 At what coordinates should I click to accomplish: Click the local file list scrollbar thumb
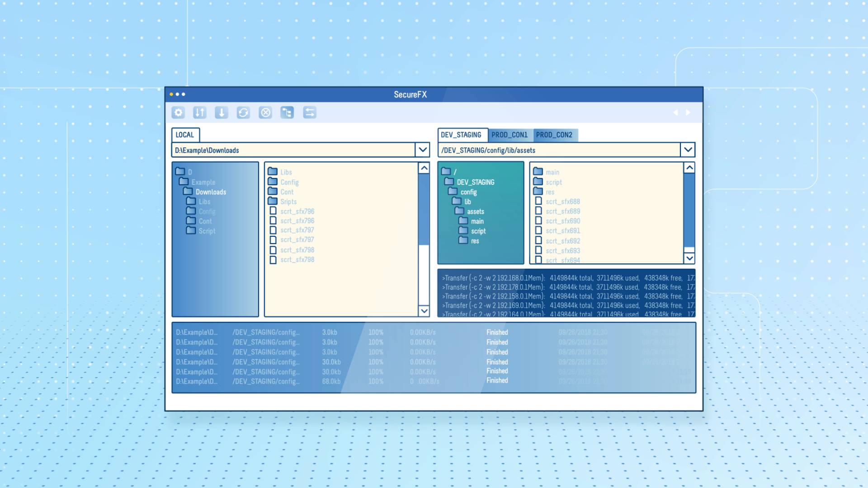click(424, 208)
